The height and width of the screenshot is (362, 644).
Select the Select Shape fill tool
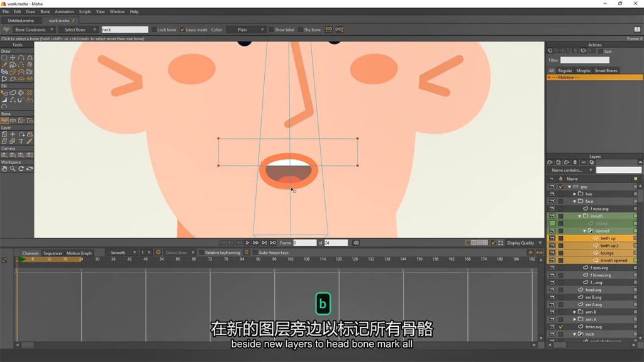pos(4,93)
